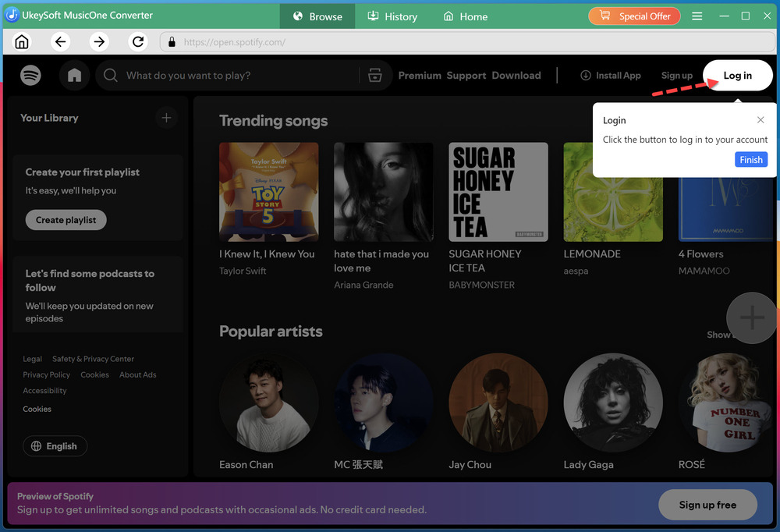
Task: Open Spotify home with the house icon
Action: pyautogui.click(x=75, y=76)
